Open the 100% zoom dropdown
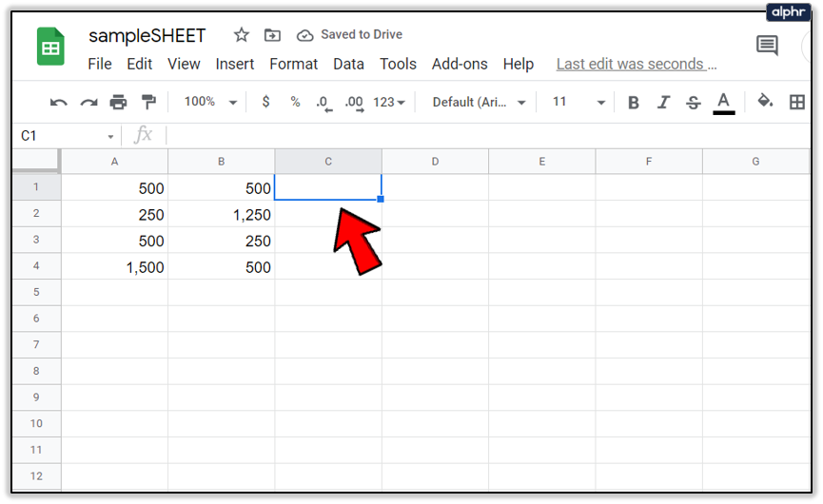The width and height of the screenshot is (823, 504). point(210,102)
